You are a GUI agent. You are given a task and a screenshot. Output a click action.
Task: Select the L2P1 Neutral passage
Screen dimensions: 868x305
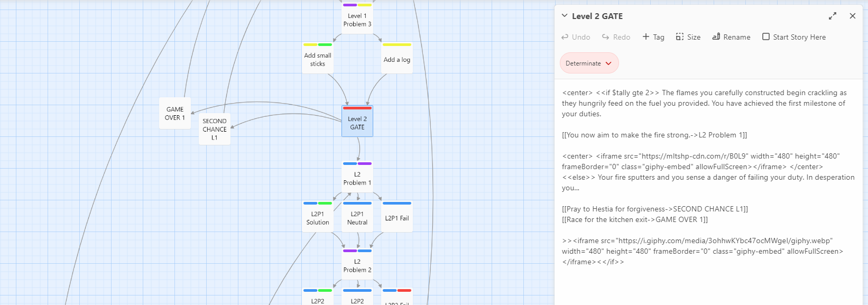357,216
